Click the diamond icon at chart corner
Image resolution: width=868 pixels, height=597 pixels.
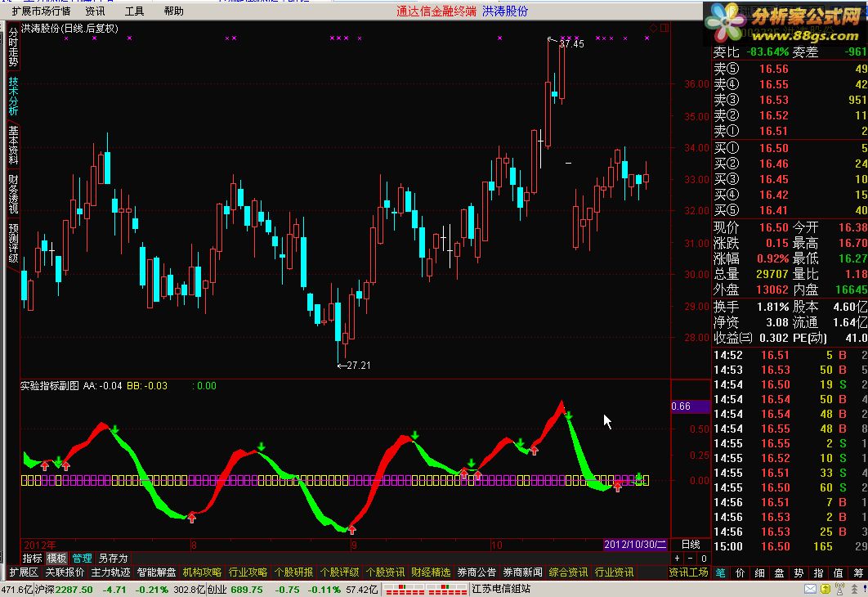654,28
